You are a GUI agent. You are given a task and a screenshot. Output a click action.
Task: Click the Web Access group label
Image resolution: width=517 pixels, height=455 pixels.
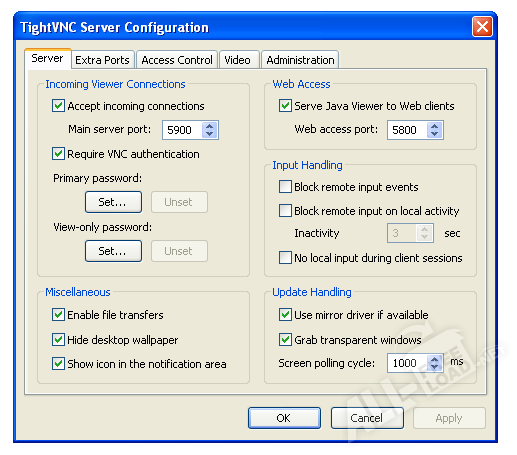[x=301, y=84]
